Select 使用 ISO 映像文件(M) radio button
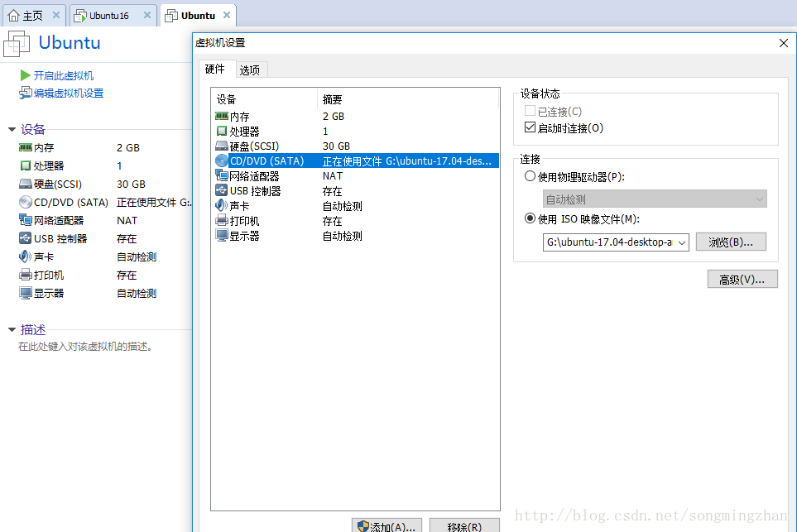797x532 pixels. point(531,218)
